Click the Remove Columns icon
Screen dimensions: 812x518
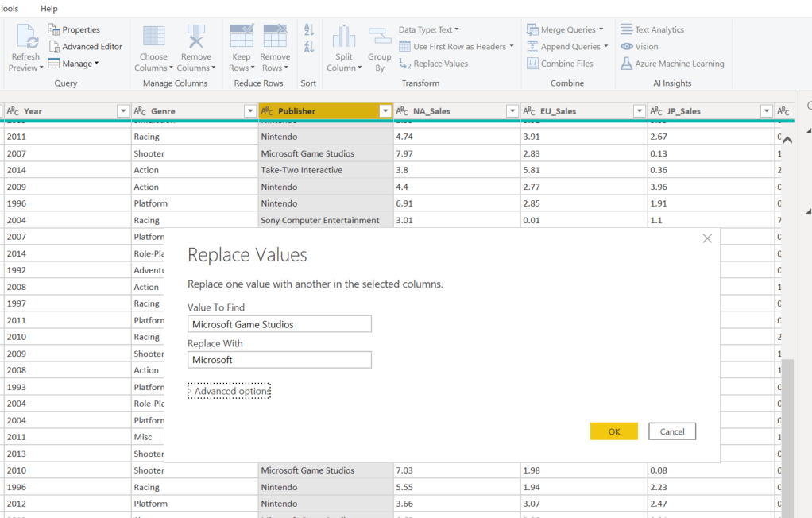coord(195,37)
